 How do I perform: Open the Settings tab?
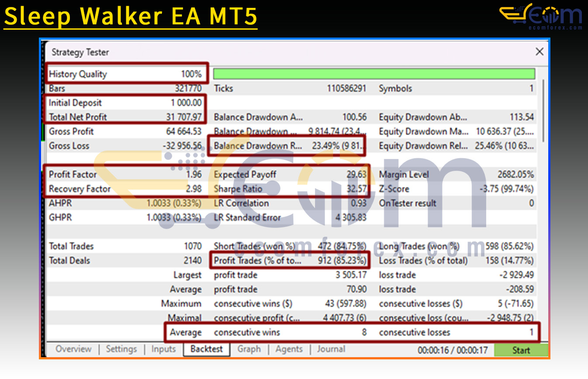[121, 349]
